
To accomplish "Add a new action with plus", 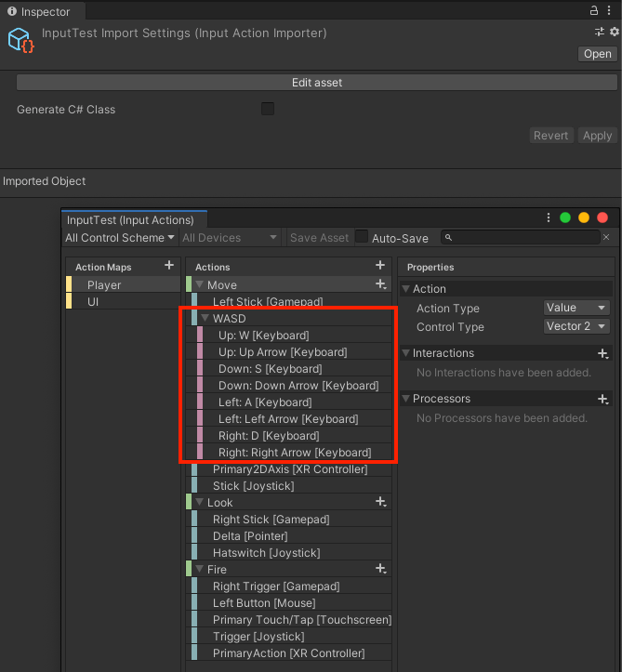I will point(380,265).
